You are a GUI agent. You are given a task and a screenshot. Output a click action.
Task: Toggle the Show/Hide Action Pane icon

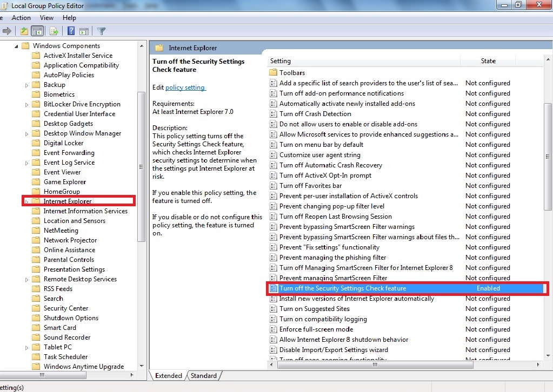point(84,31)
